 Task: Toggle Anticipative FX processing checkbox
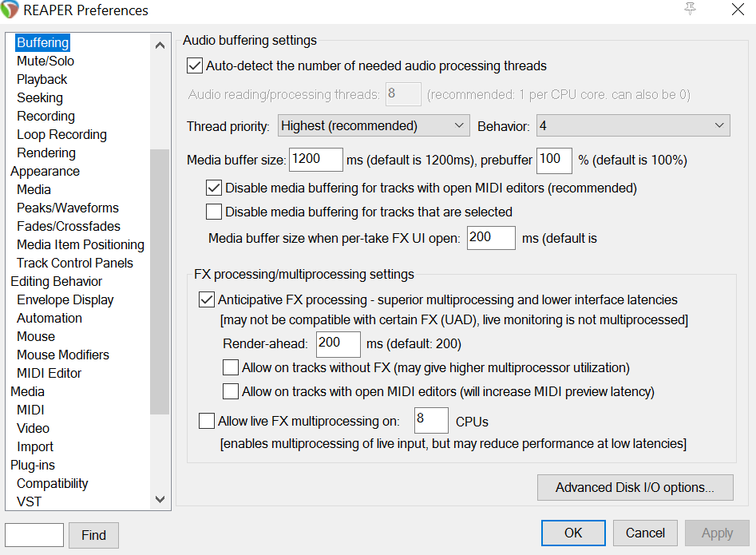[x=206, y=300]
